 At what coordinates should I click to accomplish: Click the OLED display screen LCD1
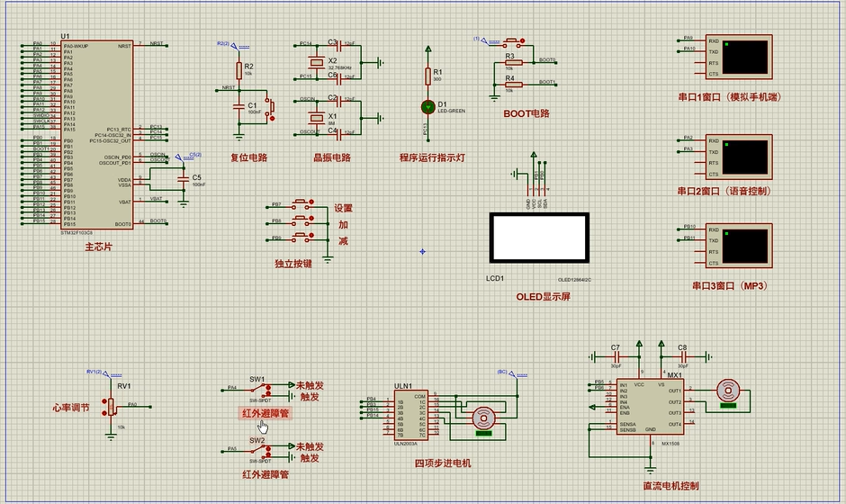538,238
